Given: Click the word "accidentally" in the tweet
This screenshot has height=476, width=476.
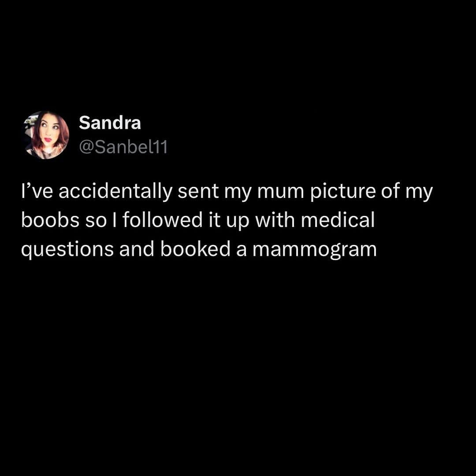Looking at the screenshot, I should pos(115,192).
